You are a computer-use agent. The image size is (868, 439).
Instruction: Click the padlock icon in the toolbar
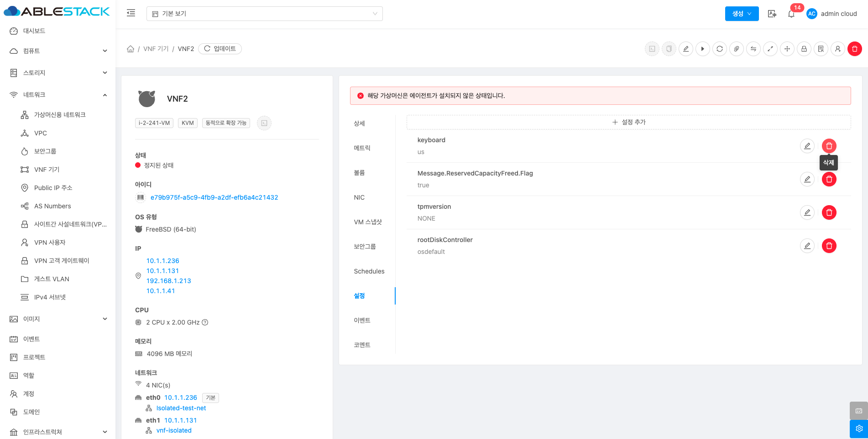(x=804, y=49)
